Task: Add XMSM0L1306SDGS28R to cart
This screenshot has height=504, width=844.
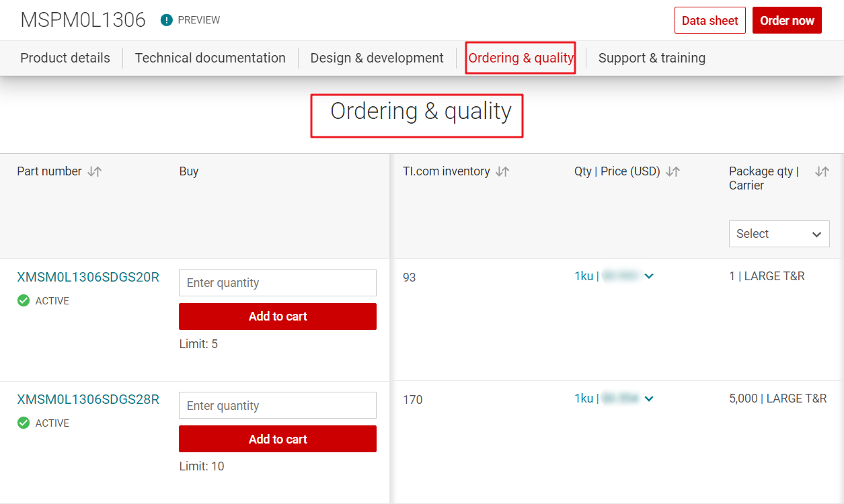Action: pos(277,439)
